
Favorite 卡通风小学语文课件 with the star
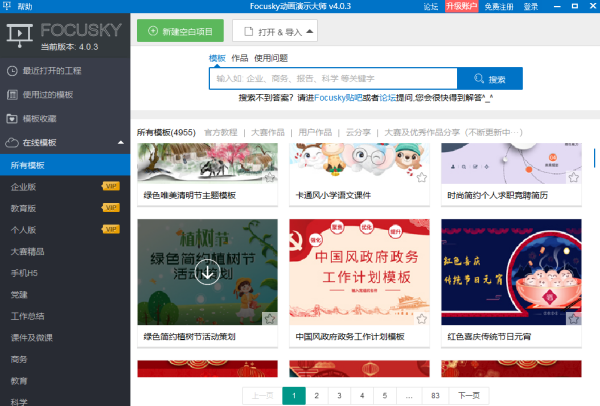pos(422,178)
